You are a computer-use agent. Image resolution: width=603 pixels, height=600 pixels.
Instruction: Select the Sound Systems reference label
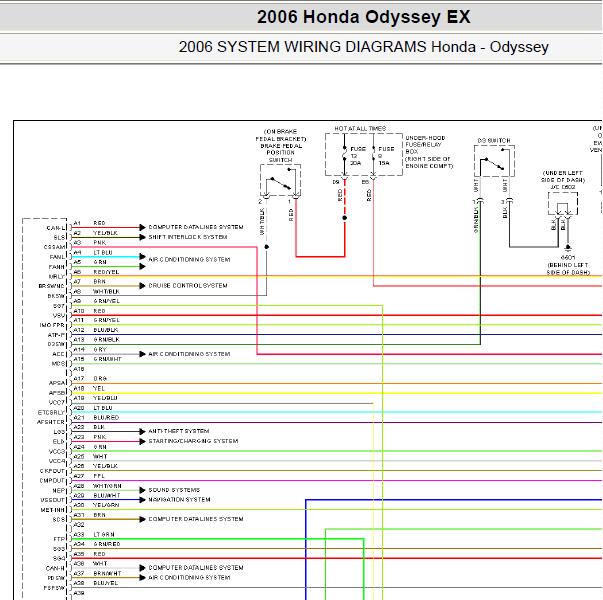174,490
